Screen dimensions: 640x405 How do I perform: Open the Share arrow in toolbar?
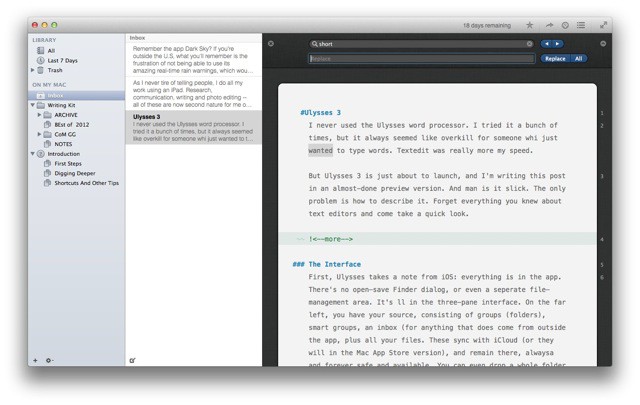(549, 24)
